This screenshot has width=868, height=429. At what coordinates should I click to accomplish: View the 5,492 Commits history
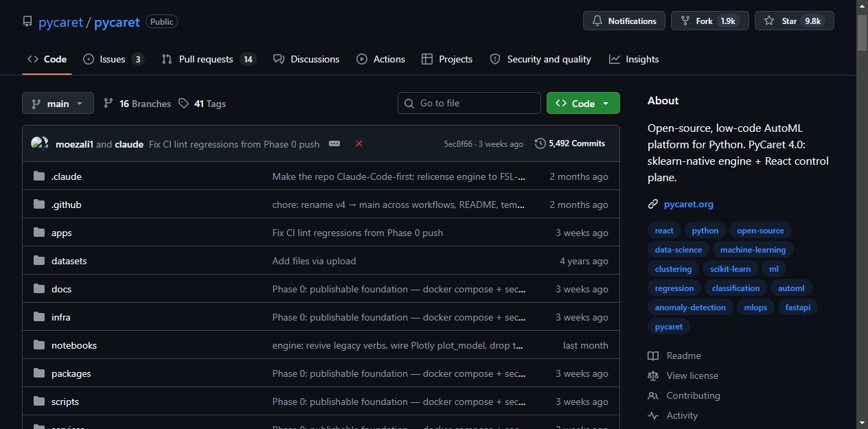pyautogui.click(x=570, y=143)
